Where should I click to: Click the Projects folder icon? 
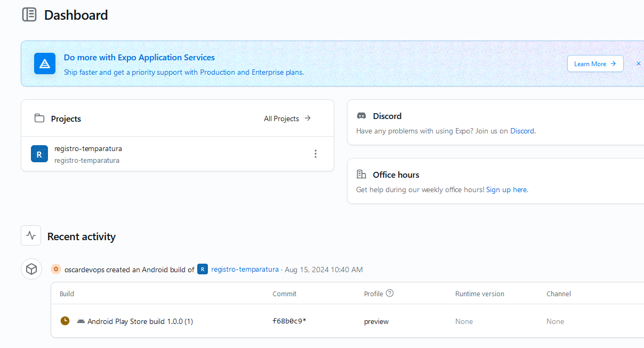coord(39,118)
